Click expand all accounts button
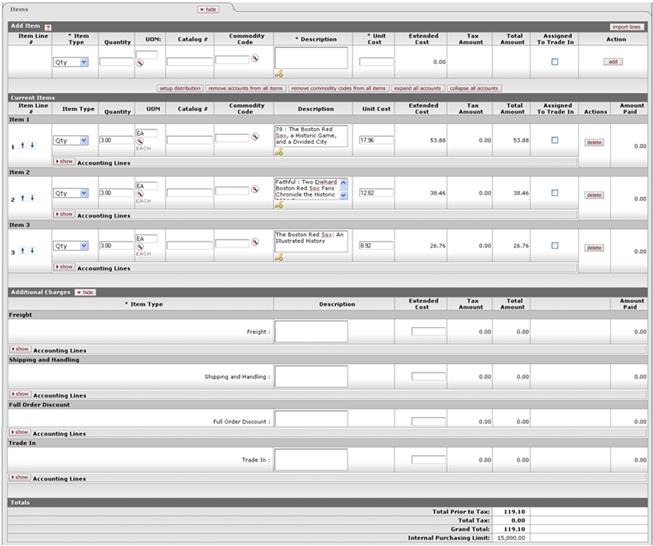 pyautogui.click(x=417, y=88)
